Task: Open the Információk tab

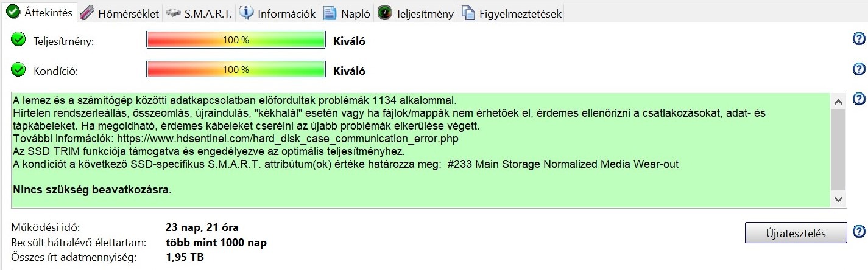Action: [278, 13]
